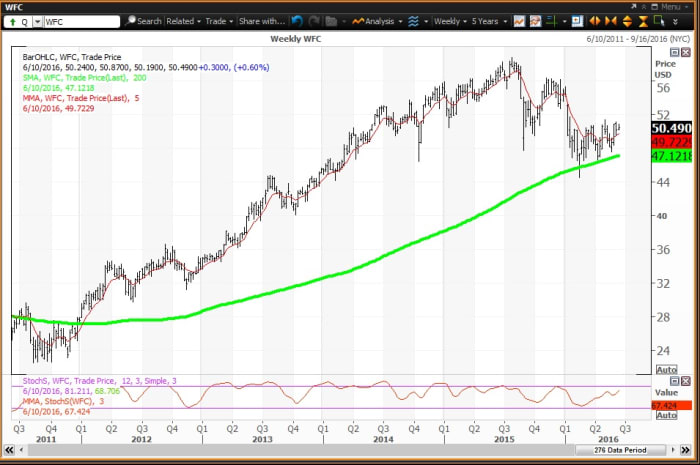The height and width of the screenshot is (465, 700).
Task: Click the redo arrow icon
Action: 315,20
